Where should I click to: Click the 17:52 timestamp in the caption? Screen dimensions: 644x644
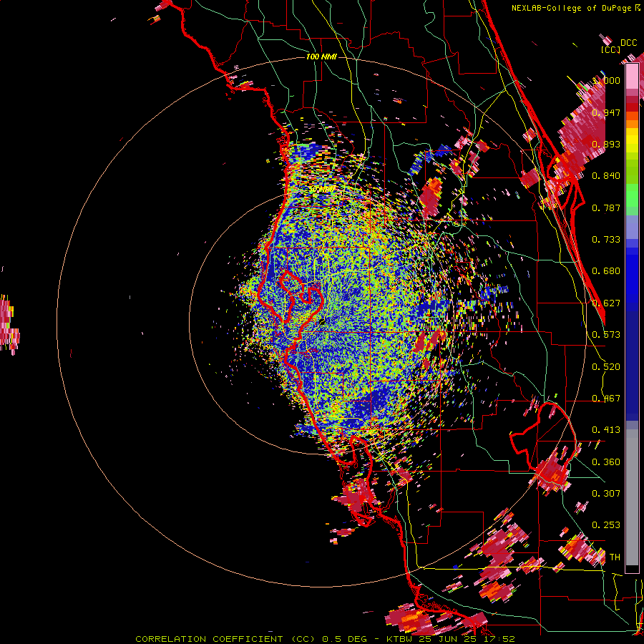[x=499, y=639]
